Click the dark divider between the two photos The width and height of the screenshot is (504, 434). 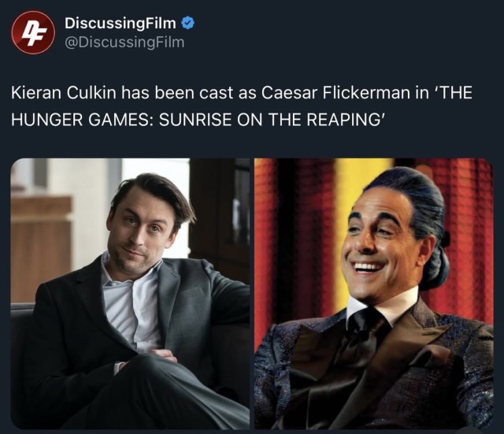(252, 294)
